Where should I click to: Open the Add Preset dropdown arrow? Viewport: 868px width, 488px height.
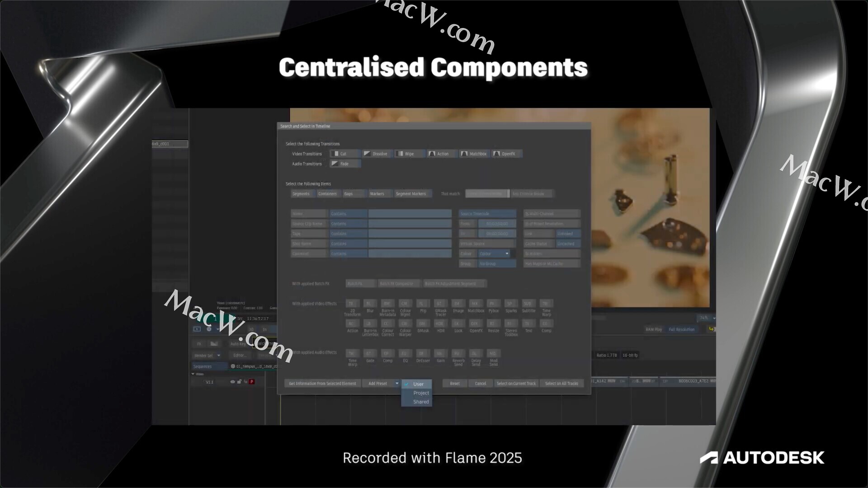pos(397,384)
